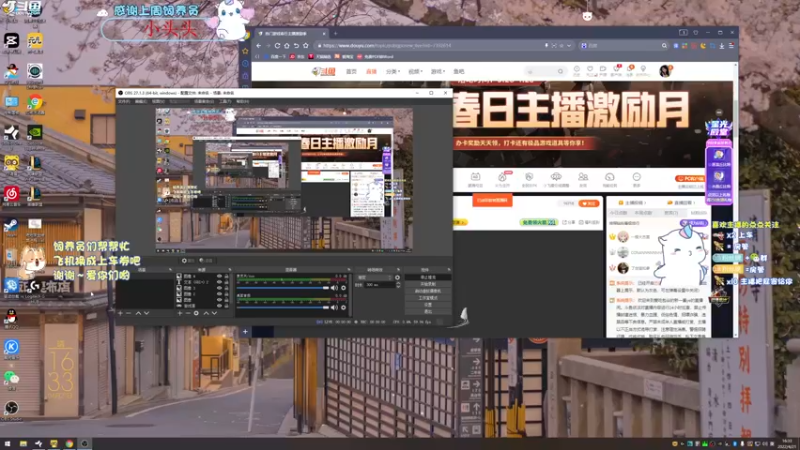Viewport: 800px width, 450px height.
Task: Open File Explorer on taskbar
Action: pyautogui.click(x=23, y=444)
